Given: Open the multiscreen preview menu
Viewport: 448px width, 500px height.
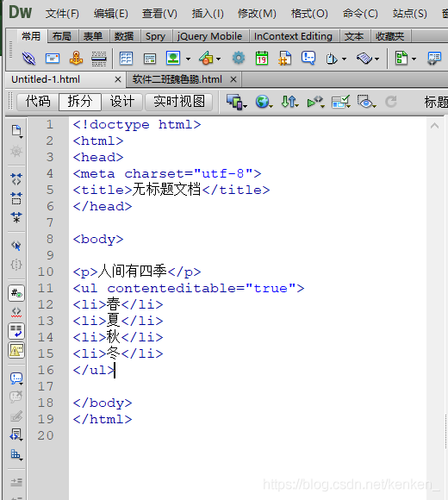Looking at the screenshot, I should click(x=236, y=102).
